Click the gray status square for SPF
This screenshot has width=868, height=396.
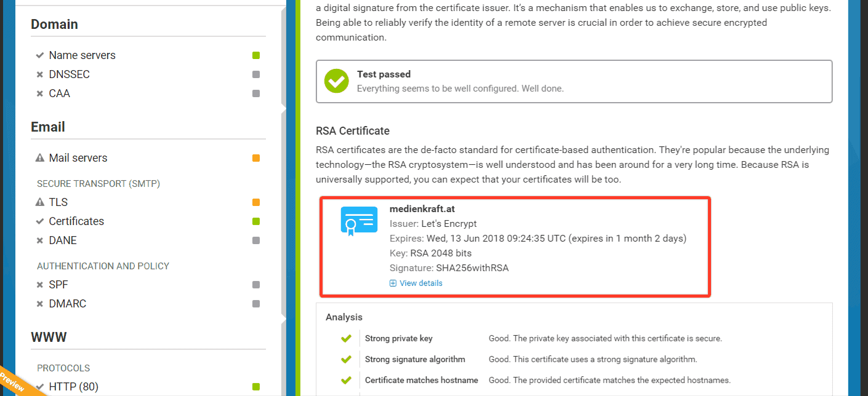256,285
